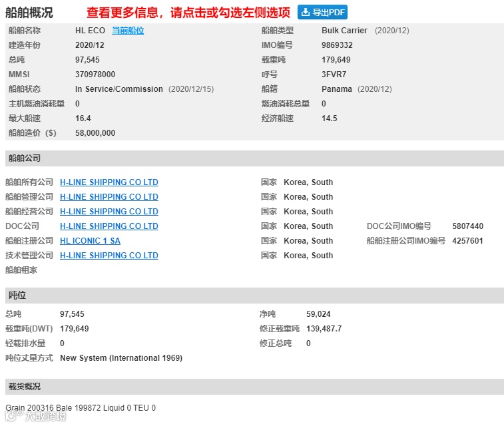Select the ship name HL ECO
Screen dimensions: 504x426
point(91,31)
